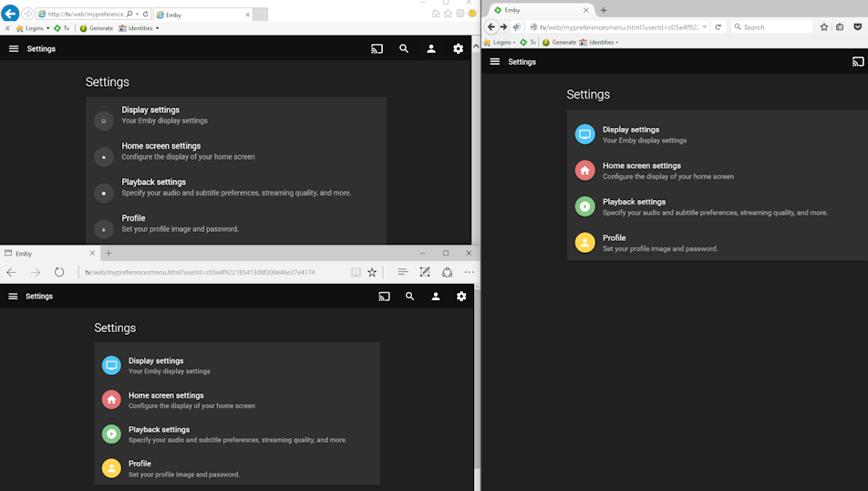
Task: Open Logins bookmark dropdown in Firefox
Action: [500, 42]
